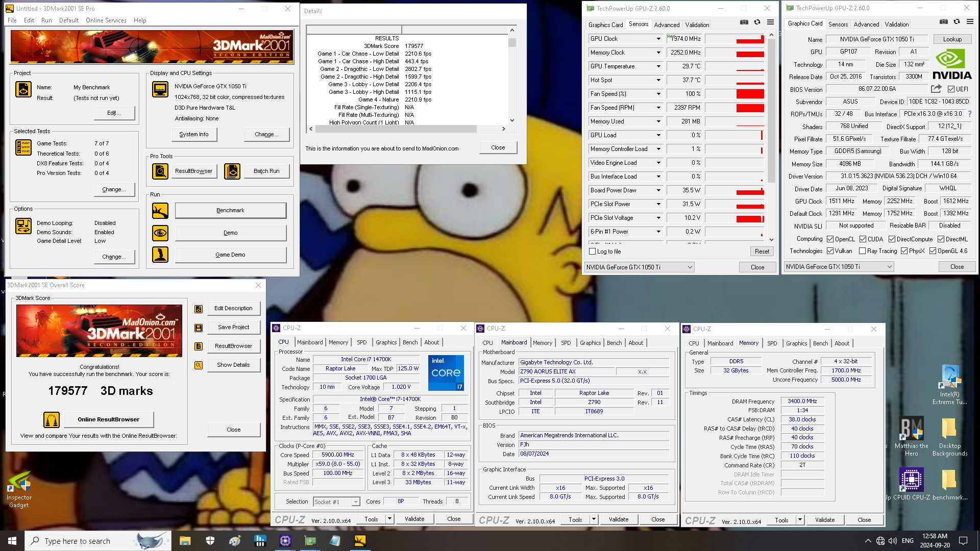
Task: Click the Windows Start button
Action: pyautogui.click(x=12, y=541)
